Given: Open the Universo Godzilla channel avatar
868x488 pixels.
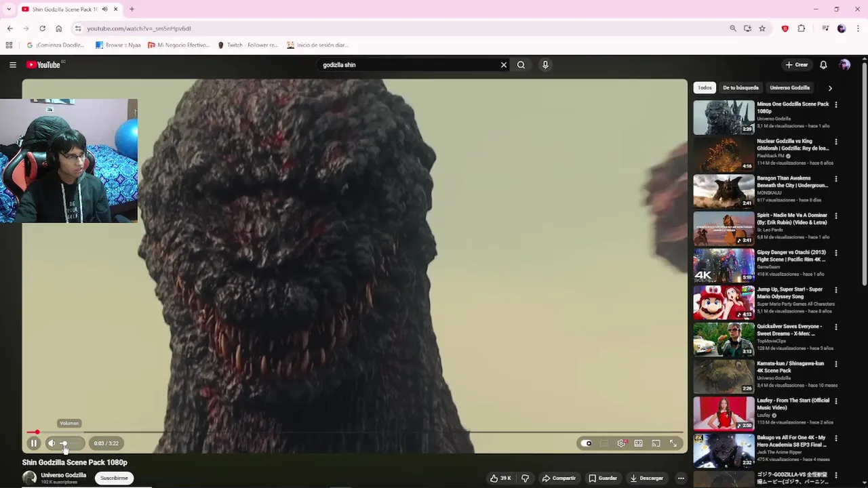Looking at the screenshot, I should click(29, 478).
